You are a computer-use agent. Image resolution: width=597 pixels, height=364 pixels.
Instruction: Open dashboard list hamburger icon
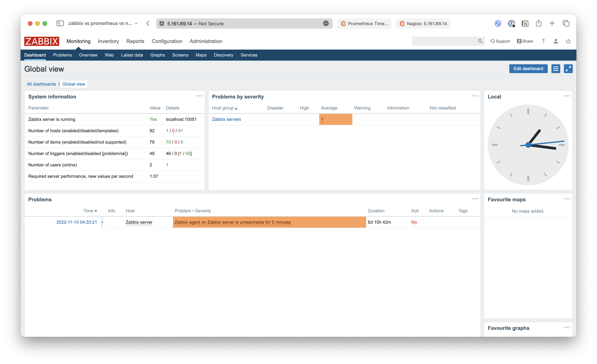[556, 69]
